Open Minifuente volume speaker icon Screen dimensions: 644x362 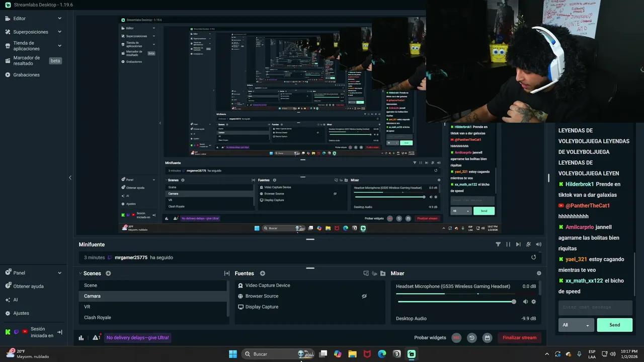(x=539, y=244)
